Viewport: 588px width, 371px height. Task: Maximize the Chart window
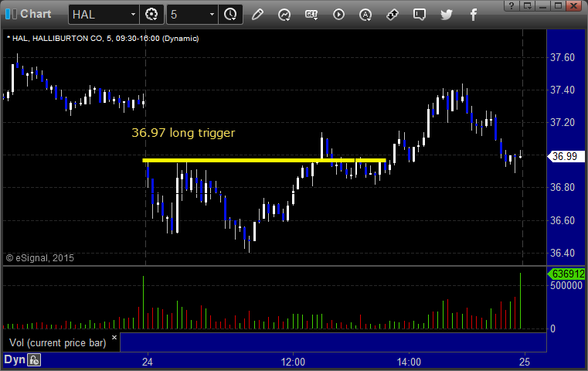tap(559, 5)
